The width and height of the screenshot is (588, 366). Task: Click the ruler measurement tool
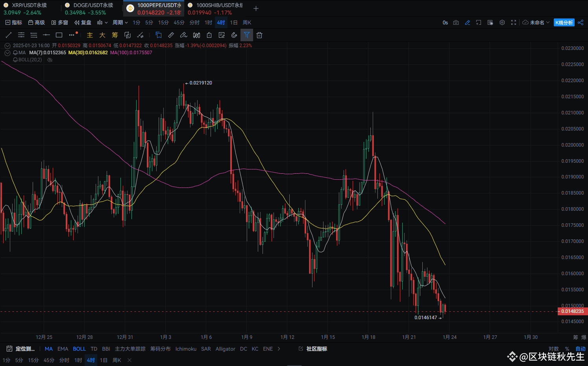171,35
